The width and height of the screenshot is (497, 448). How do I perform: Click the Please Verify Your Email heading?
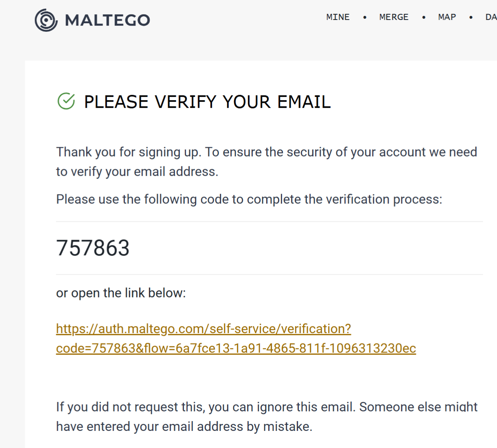click(207, 102)
